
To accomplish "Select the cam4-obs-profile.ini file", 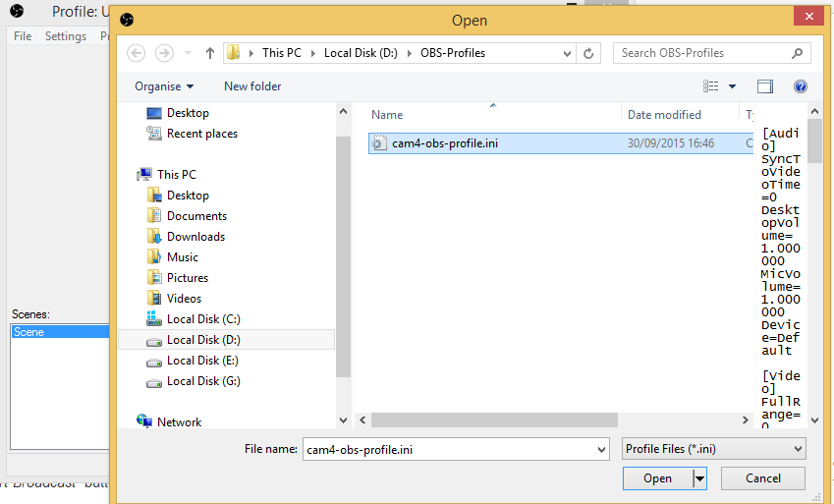I will [x=431, y=143].
